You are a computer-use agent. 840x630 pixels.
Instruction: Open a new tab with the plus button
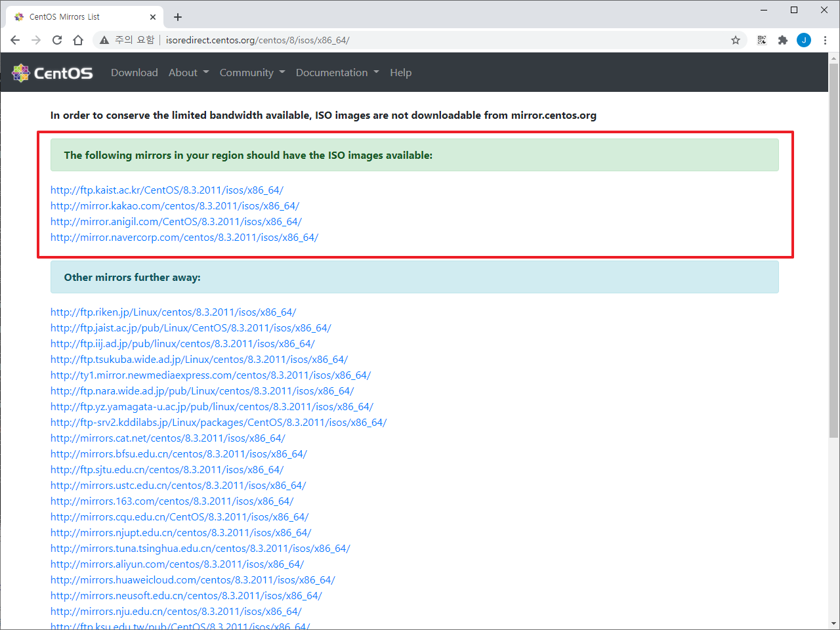pos(178,17)
